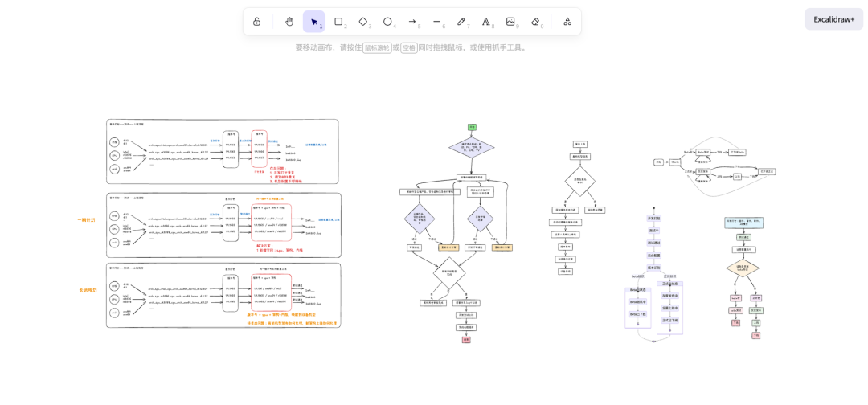Viewport: 868px width, 405px height.
Task: Click the green start node of the flowchart
Action: coord(472,127)
